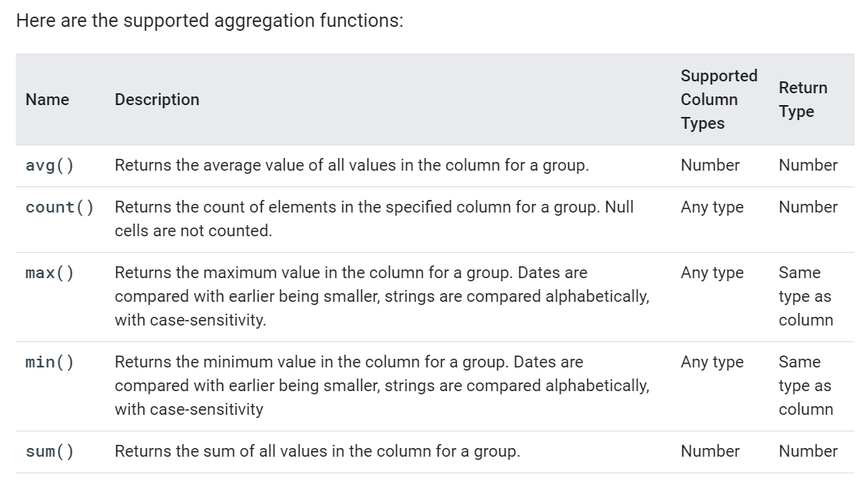This screenshot has width=868, height=482.
Task: Select the "Return Type" column header
Action: (802, 100)
